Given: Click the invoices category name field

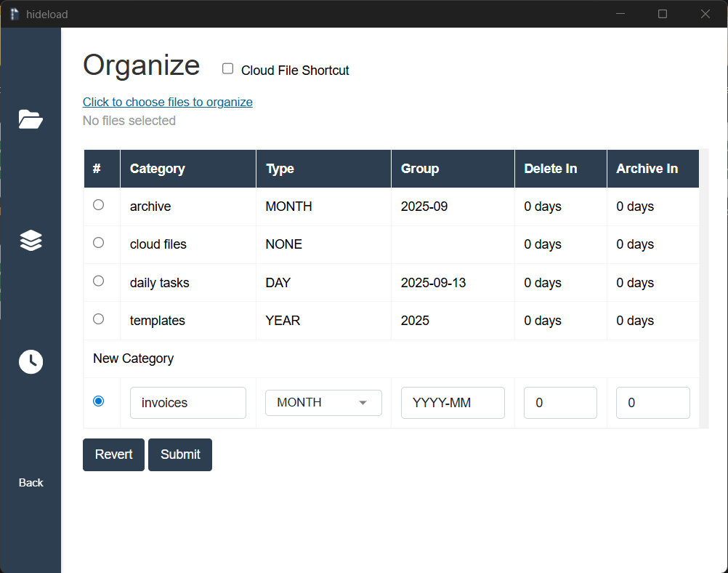Looking at the screenshot, I should (x=187, y=402).
